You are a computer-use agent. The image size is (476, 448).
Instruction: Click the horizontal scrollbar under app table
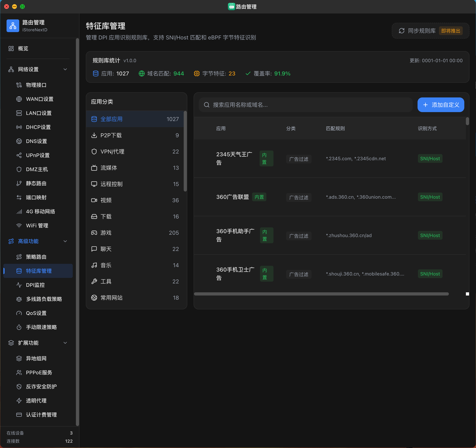pos(321,294)
